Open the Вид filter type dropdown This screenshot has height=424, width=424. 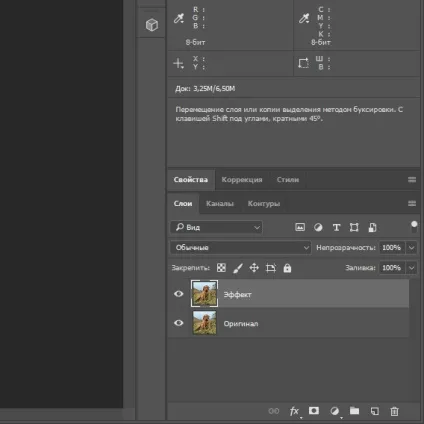(216, 227)
